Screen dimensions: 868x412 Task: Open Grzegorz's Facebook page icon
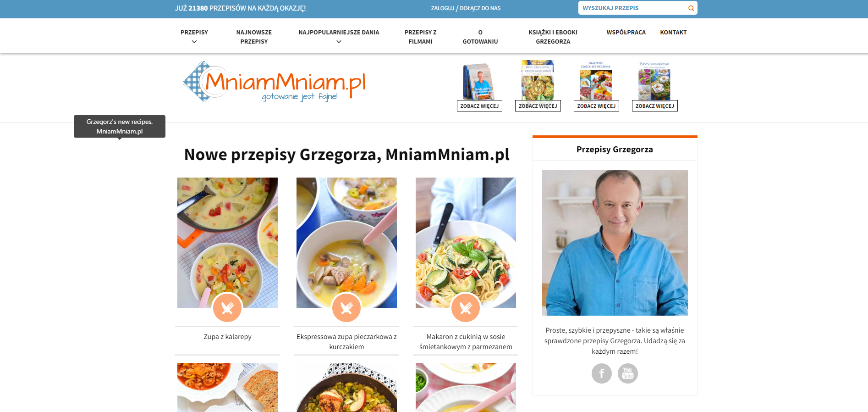[x=602, y=373]
